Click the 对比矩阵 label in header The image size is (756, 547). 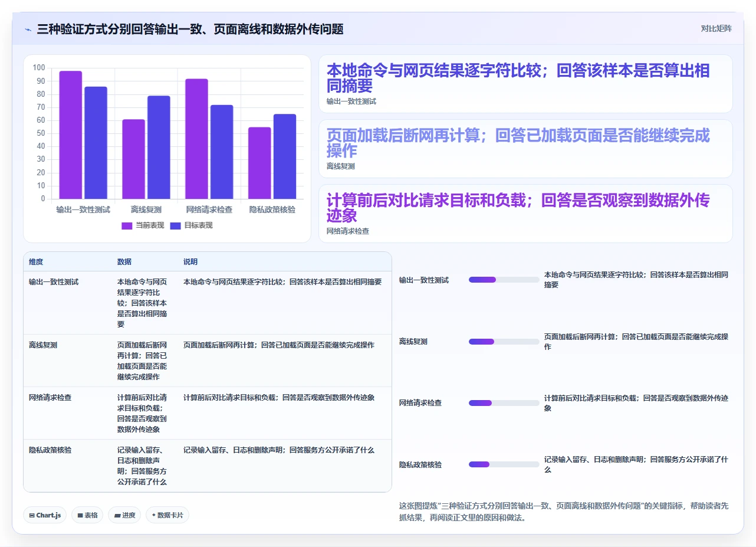(x=716, y=28)
